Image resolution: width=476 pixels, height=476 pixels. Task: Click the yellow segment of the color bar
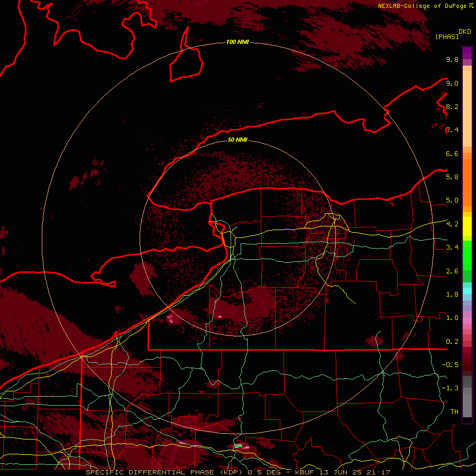[467, 226]
